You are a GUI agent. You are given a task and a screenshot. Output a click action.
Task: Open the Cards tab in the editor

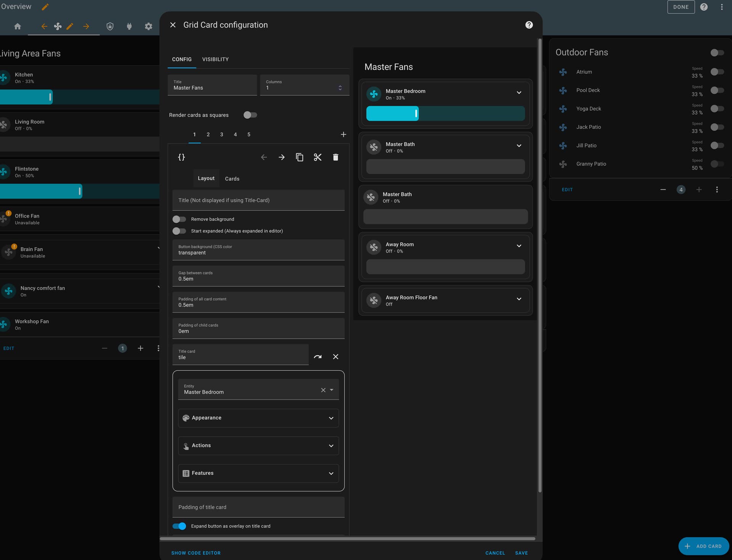pyautogui.click(x=232, y=178)
